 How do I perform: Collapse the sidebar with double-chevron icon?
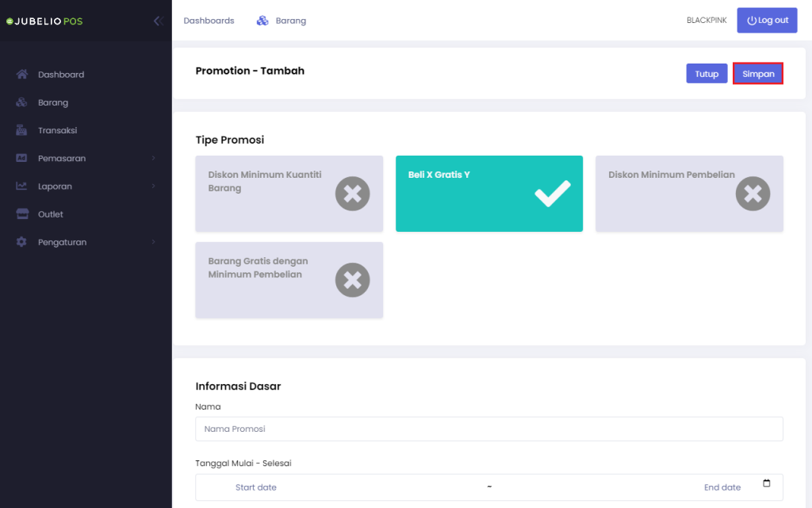click(x=159, y=21)
